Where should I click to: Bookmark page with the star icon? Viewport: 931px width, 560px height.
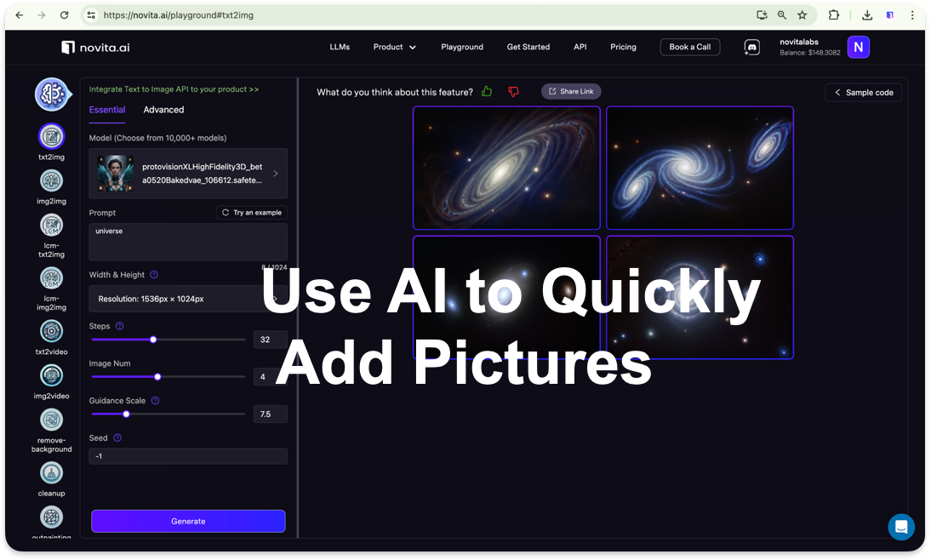point(802,15)
